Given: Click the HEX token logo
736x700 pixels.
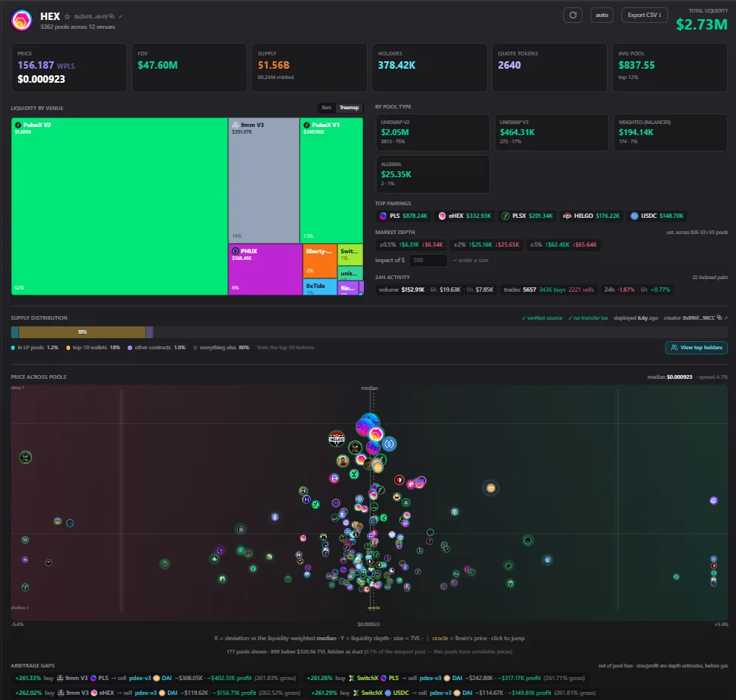Looking at the screenshot, I should click(x=21, y=20).
